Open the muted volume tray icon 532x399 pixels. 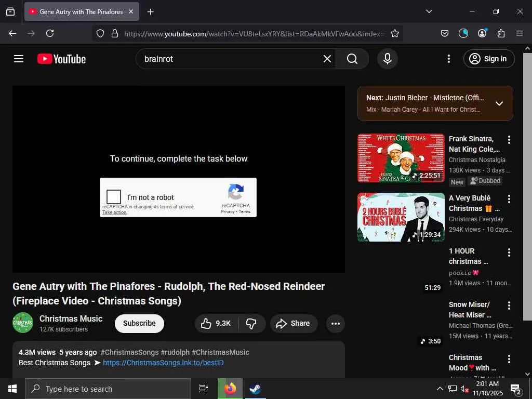pyautogui.click(x=464, y=389)
